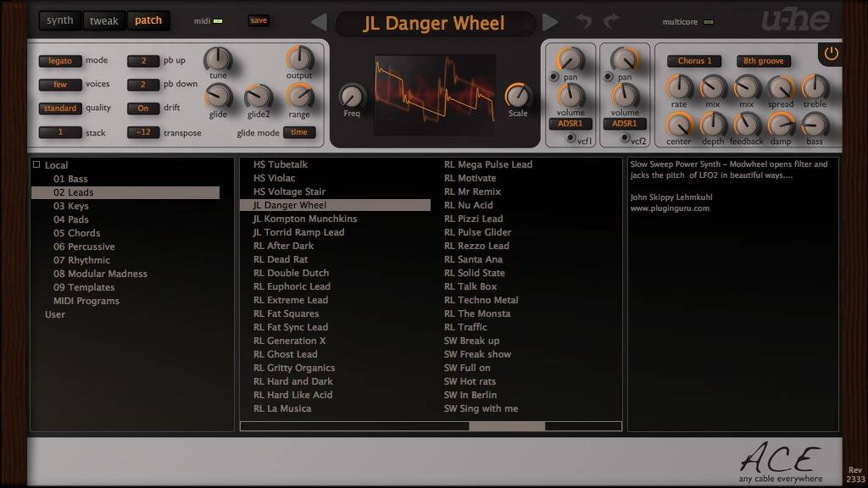Click the vcf1 pan modulation socket

[554, 77]
